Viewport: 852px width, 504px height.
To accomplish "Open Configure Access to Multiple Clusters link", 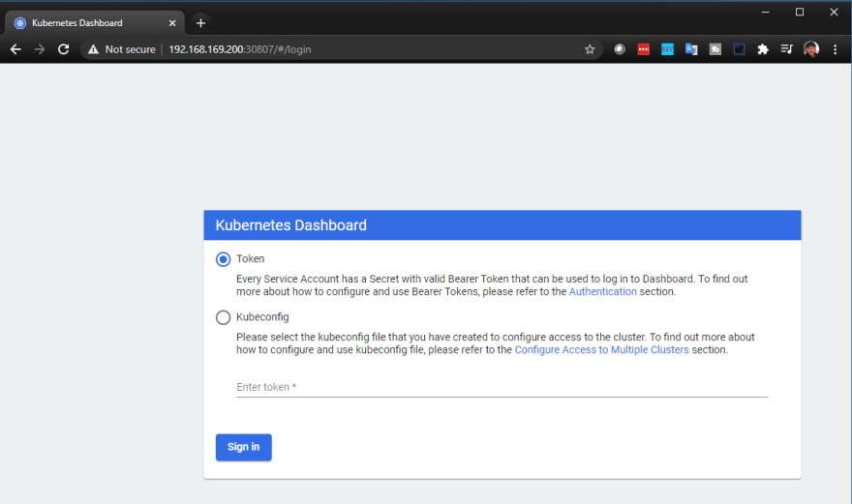I will [601, 350].
